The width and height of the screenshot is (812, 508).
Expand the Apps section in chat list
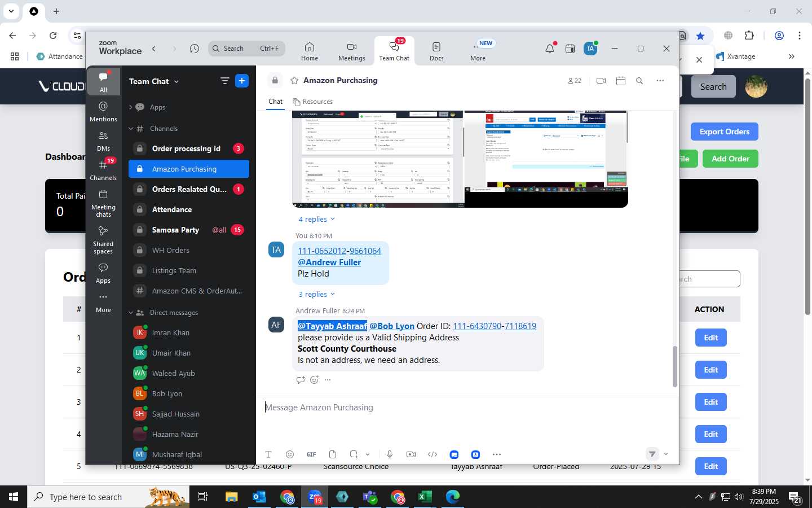[130, 107]
